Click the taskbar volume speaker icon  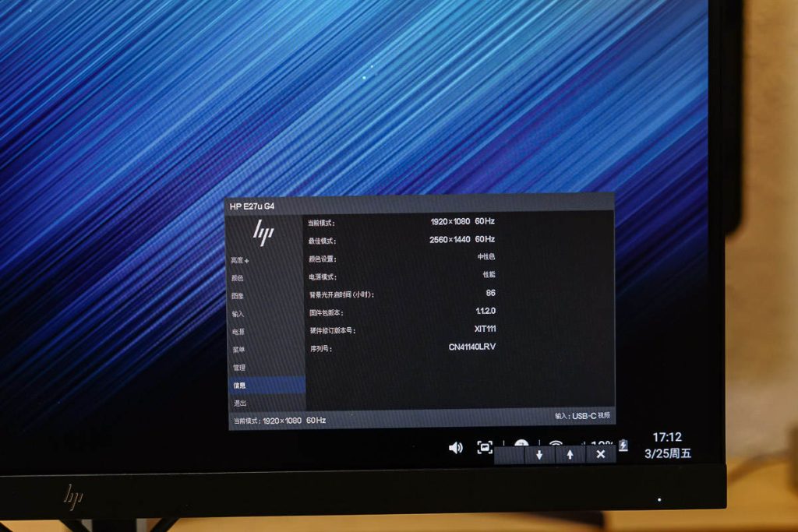coord(455,448)
